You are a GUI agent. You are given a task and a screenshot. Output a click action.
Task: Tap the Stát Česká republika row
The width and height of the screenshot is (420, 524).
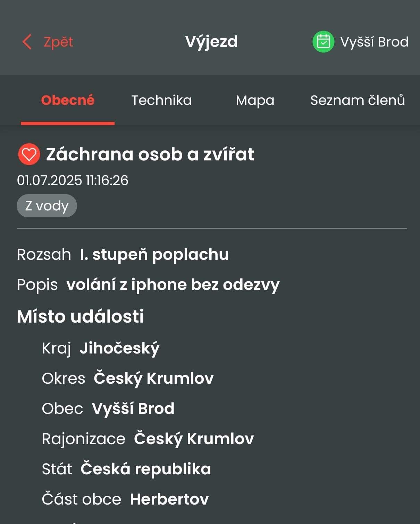point(126,469)
